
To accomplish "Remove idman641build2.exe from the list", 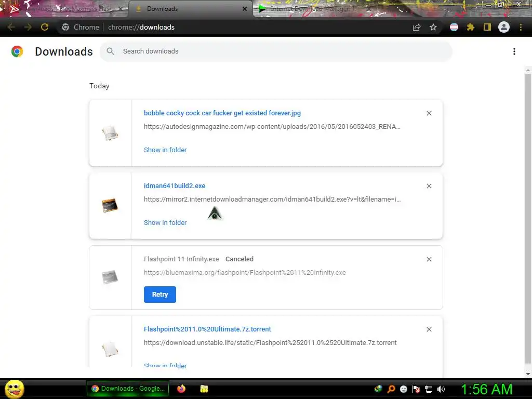I will (x=429, y=186).
